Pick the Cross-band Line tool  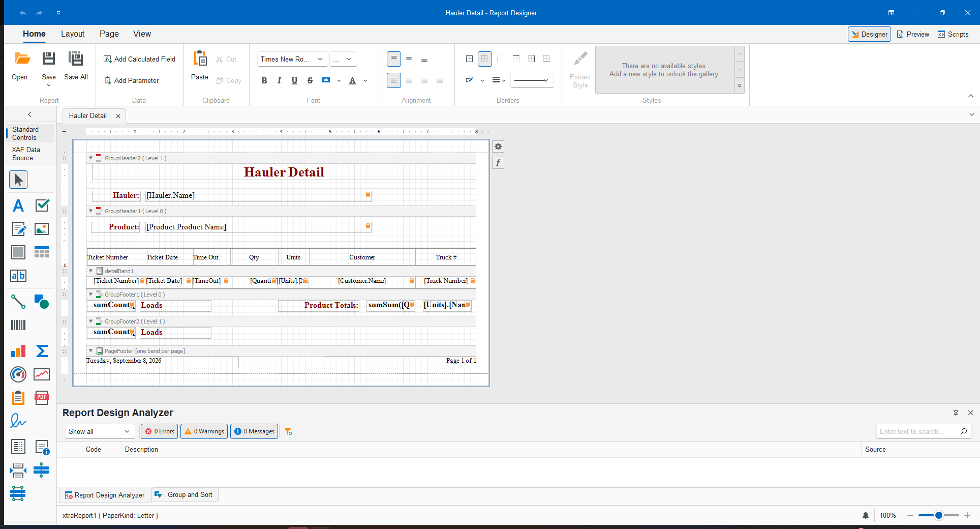[42, 471]
